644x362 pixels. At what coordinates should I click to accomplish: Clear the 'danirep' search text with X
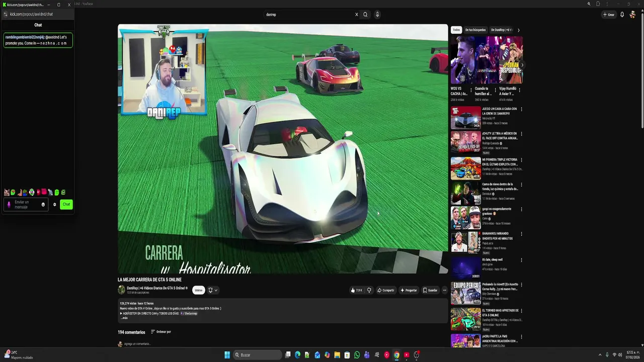pyautogui.click(x=357, y=15)
